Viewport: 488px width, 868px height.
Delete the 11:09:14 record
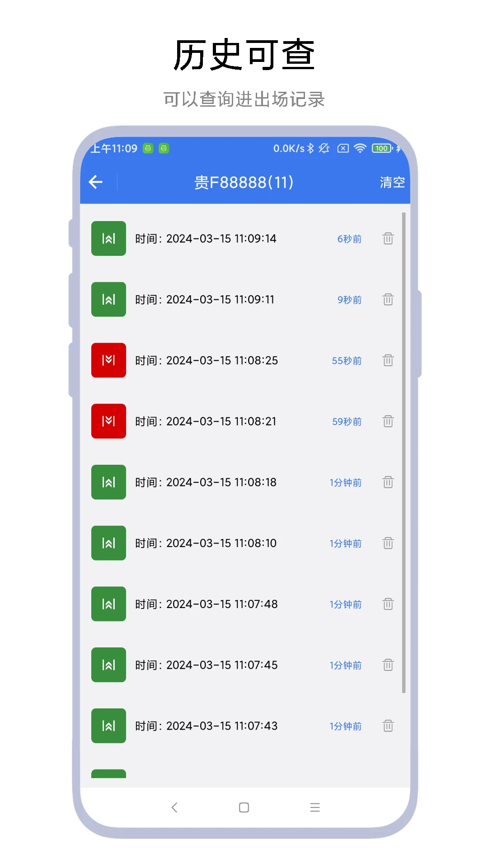tap(388, 238)
